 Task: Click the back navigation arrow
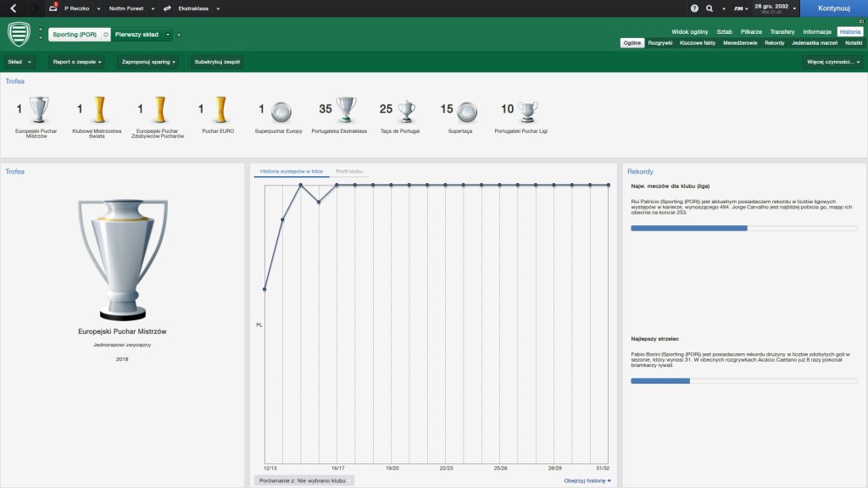pos(13,8)
